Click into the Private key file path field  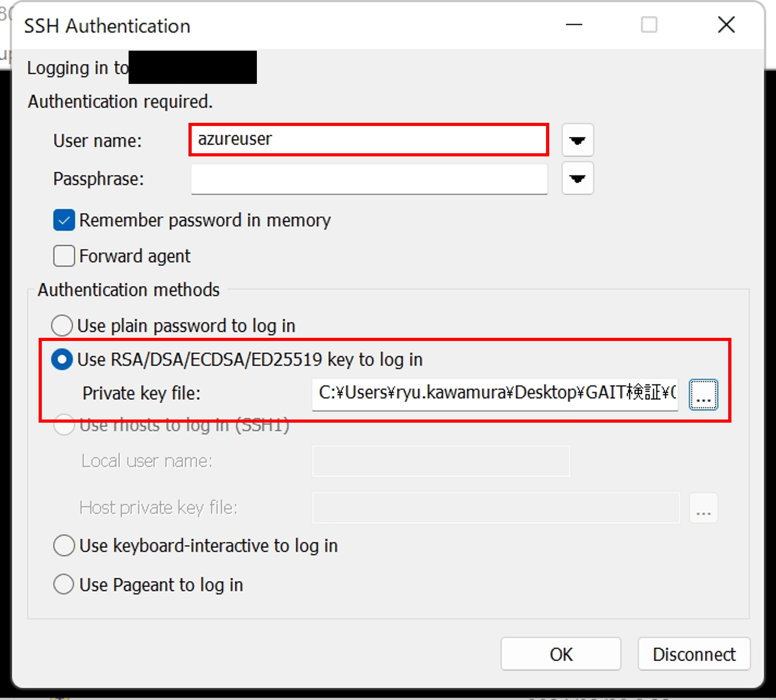click(495, 394)
